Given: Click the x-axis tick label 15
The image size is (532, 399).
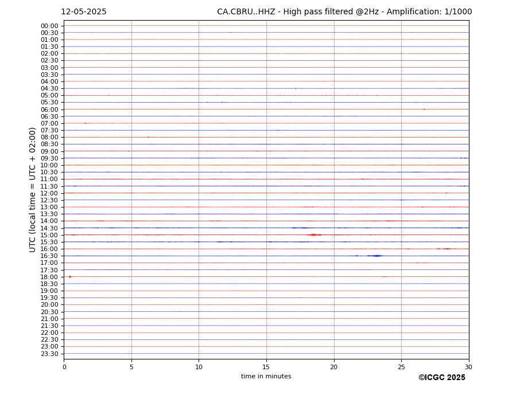Looking at the screenshot, I should [266, 367].
